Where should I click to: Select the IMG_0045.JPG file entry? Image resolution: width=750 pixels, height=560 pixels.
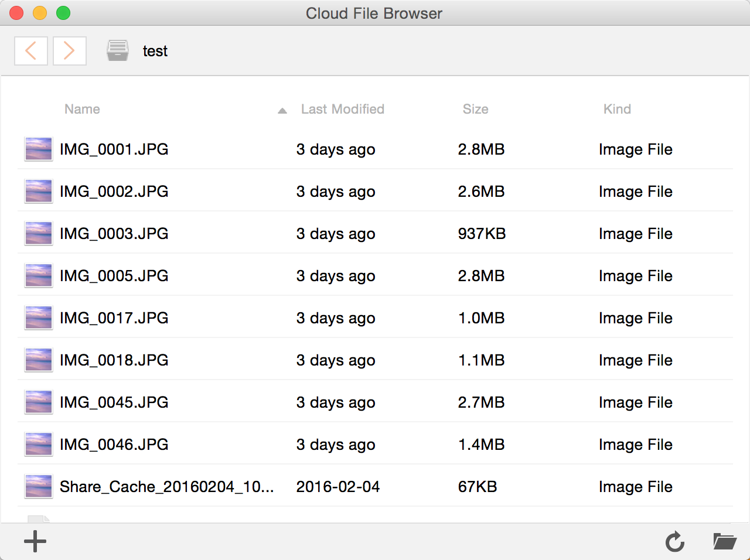coord(375,402)
